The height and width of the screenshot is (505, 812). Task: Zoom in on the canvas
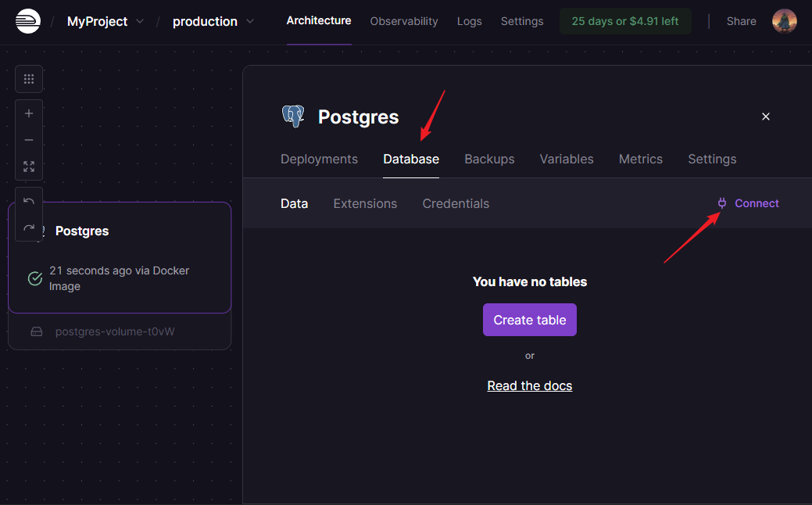tap(29, 113)
